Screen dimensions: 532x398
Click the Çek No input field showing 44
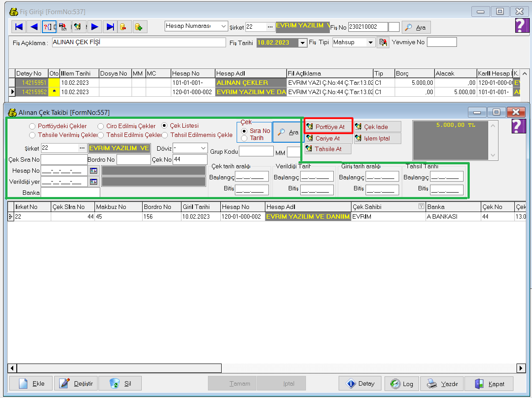190,159
